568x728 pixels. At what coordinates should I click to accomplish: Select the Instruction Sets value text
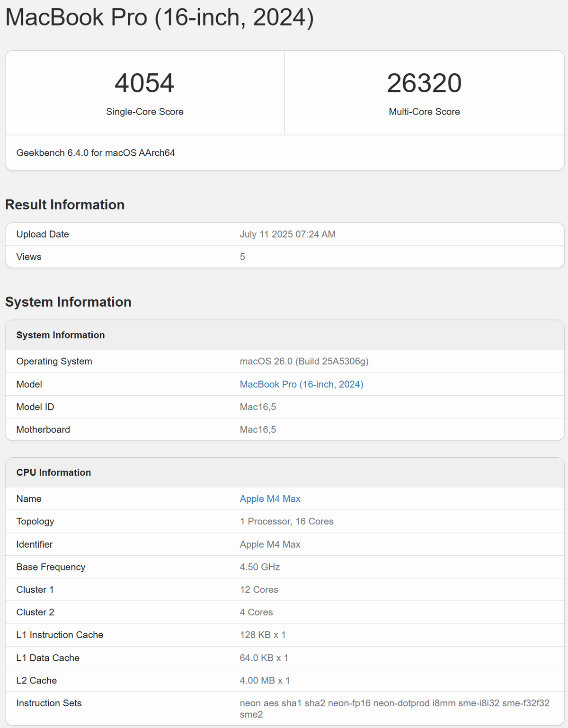click(x=395, y=709)
